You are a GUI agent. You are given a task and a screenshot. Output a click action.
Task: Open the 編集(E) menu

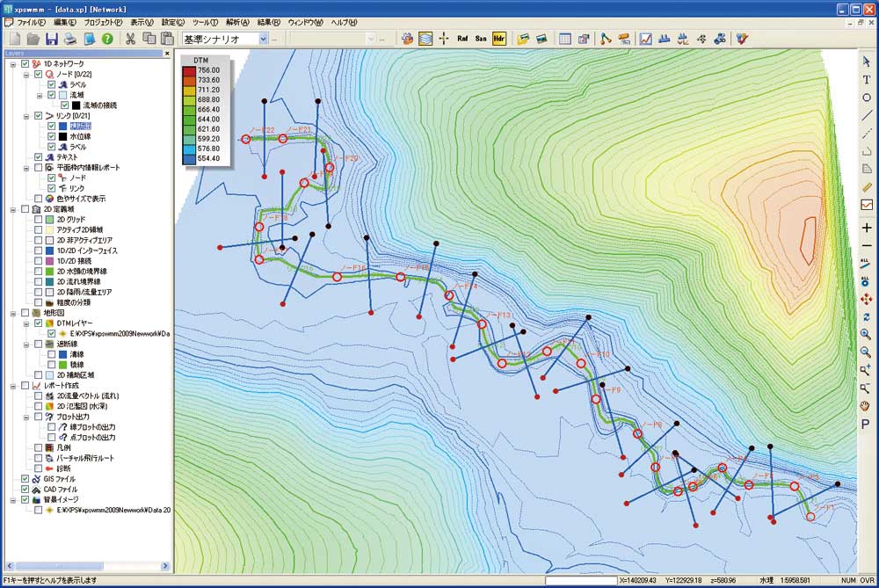pyautogui.click(x=65, y=23)
